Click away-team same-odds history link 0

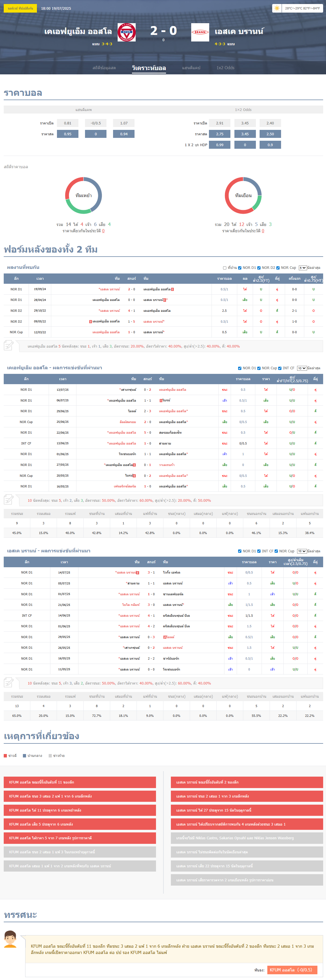[x=263, y=231]
